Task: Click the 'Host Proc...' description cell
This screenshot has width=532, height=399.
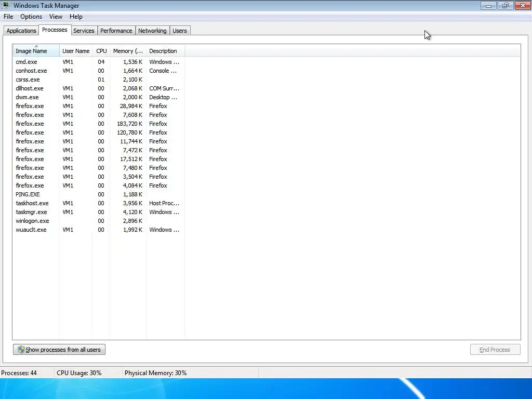Action: [x=164, y=203]
